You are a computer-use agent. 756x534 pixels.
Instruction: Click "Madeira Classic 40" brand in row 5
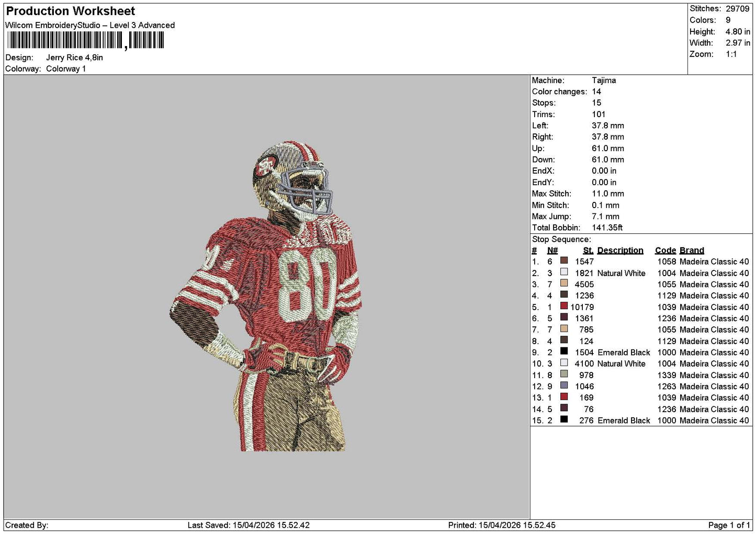point(714,307)
